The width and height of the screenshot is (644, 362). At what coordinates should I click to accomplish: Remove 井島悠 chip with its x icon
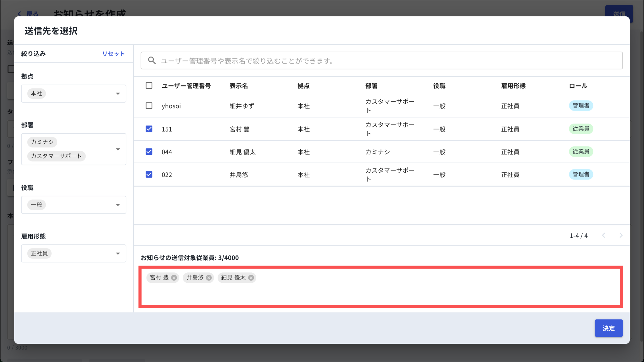pos(209,278)
